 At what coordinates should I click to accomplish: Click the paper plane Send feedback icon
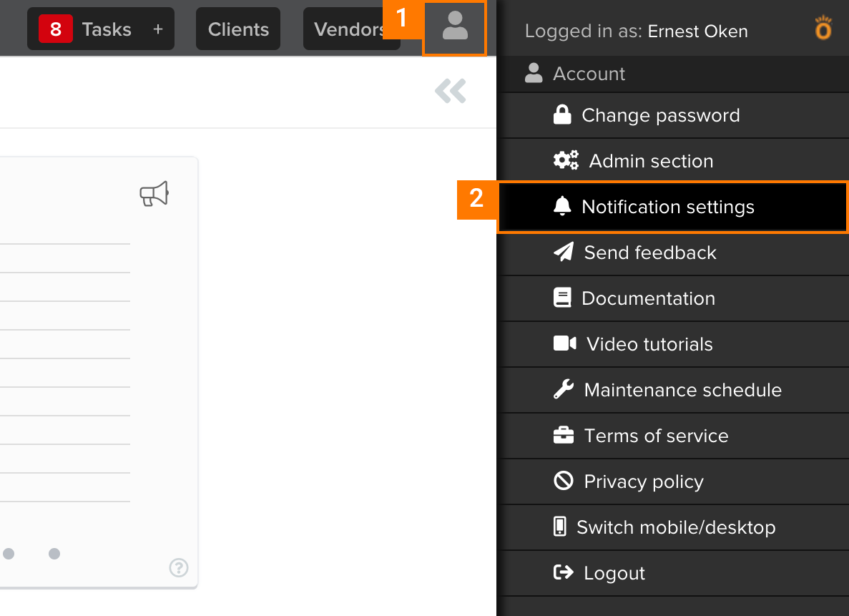point(564,252)
